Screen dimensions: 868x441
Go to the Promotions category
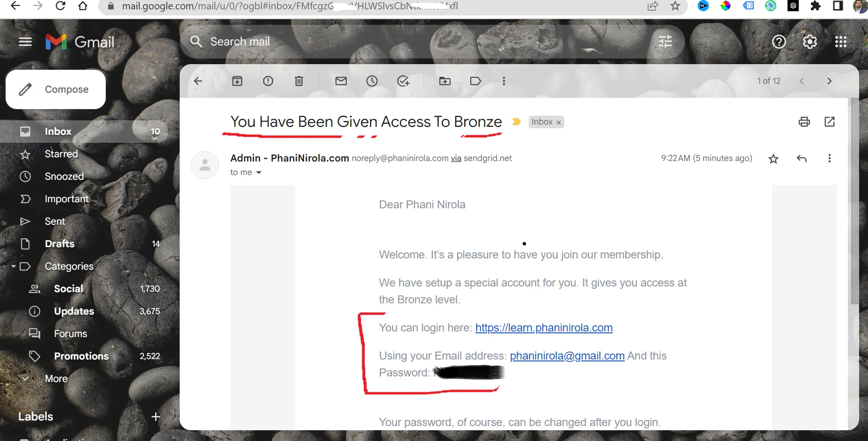81,356
